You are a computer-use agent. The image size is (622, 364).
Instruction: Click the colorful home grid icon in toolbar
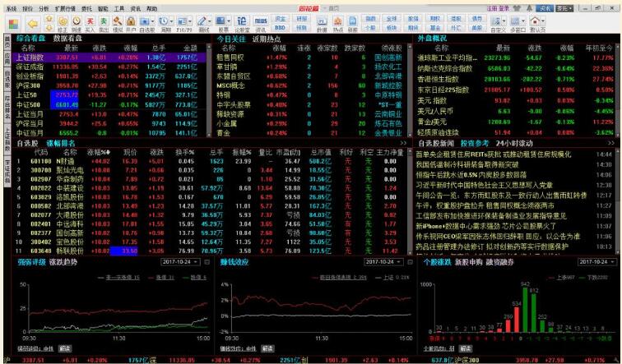pos(13,24)
